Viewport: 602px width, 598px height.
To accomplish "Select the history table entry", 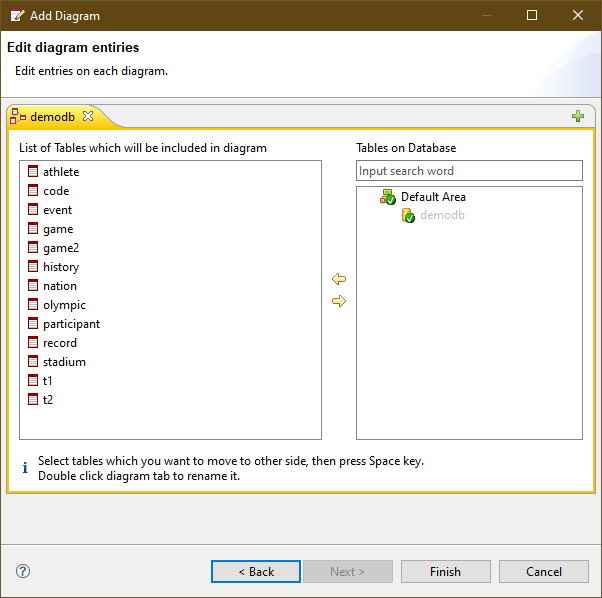I will pos(60,267).
